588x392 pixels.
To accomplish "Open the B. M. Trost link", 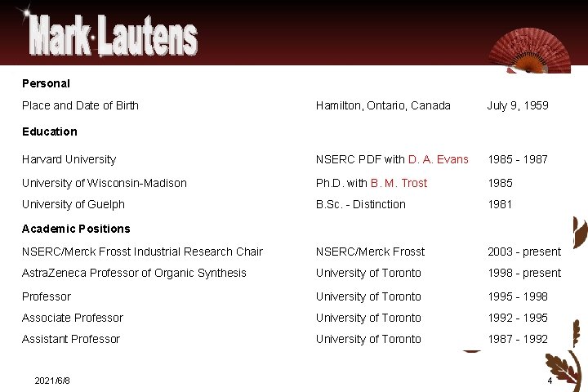I will (399, 183).
